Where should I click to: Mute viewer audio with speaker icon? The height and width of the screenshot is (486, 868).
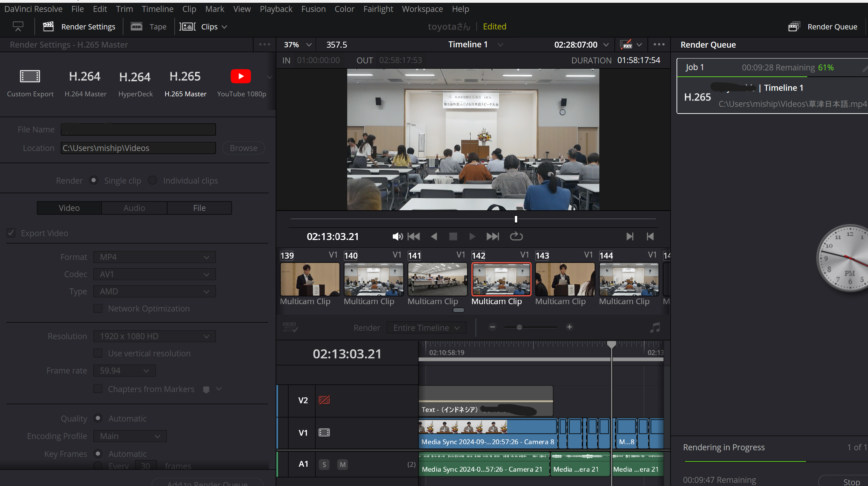pos(397,237)
